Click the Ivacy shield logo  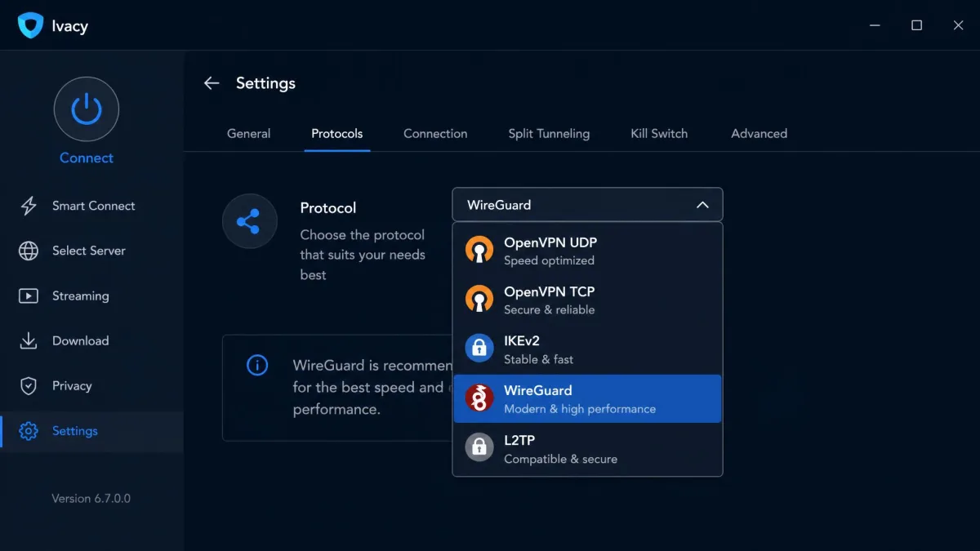tap(30, 25)
